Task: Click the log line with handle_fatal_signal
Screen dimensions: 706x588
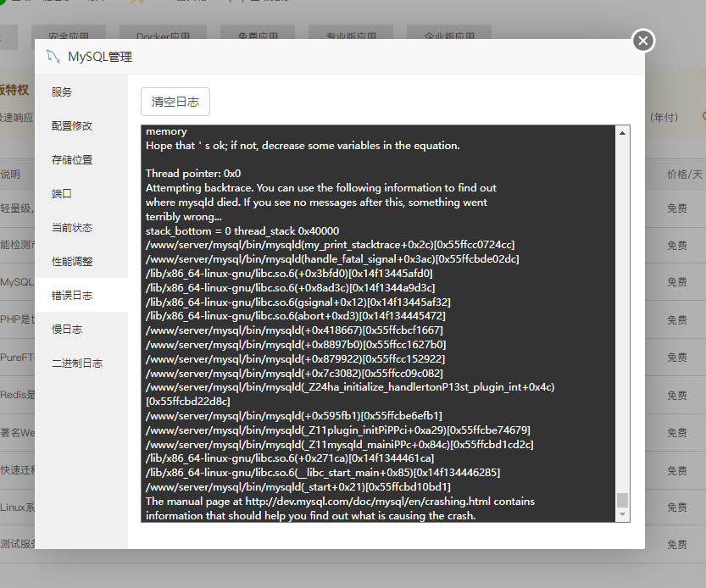Action: click(332, 259)
